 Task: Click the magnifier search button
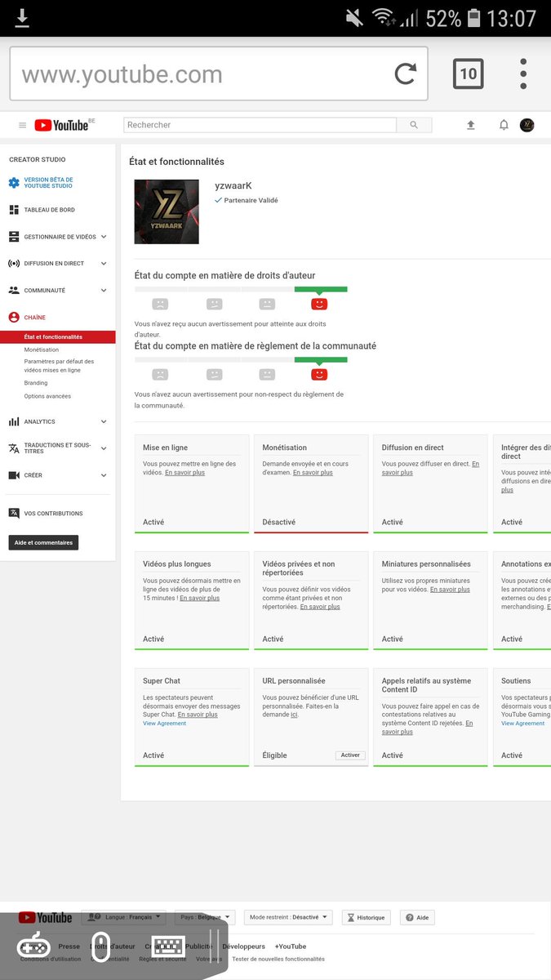click(414, 125)
